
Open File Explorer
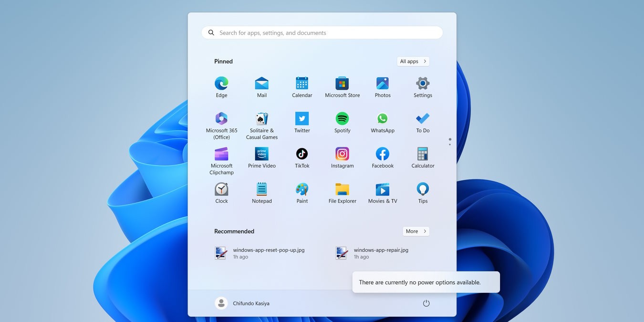point(342,189)
